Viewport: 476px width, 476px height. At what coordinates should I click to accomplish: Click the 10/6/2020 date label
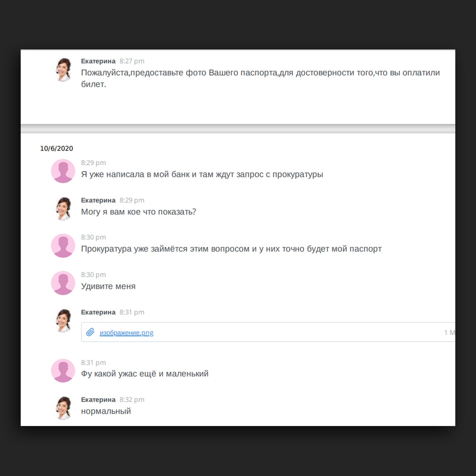57,148
